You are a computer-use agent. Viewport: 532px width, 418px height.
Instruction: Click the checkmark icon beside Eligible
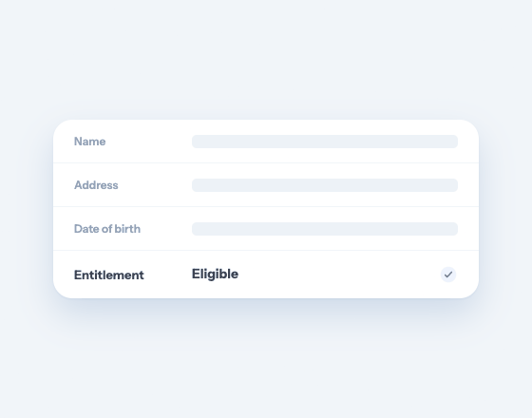(448, 275)
